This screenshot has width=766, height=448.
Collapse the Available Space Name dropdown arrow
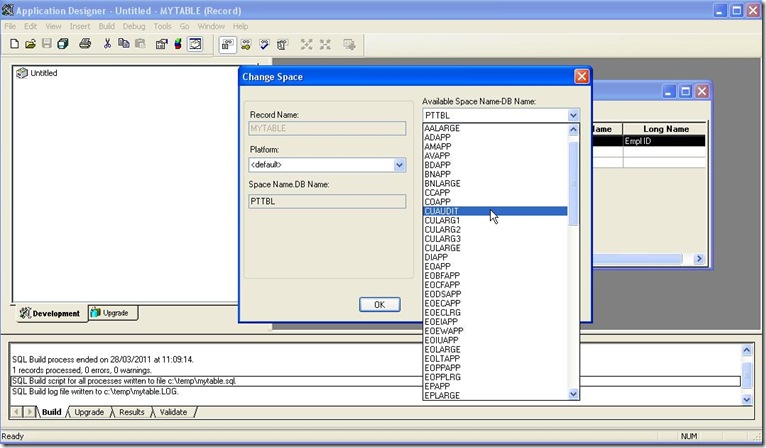[573, 116]
